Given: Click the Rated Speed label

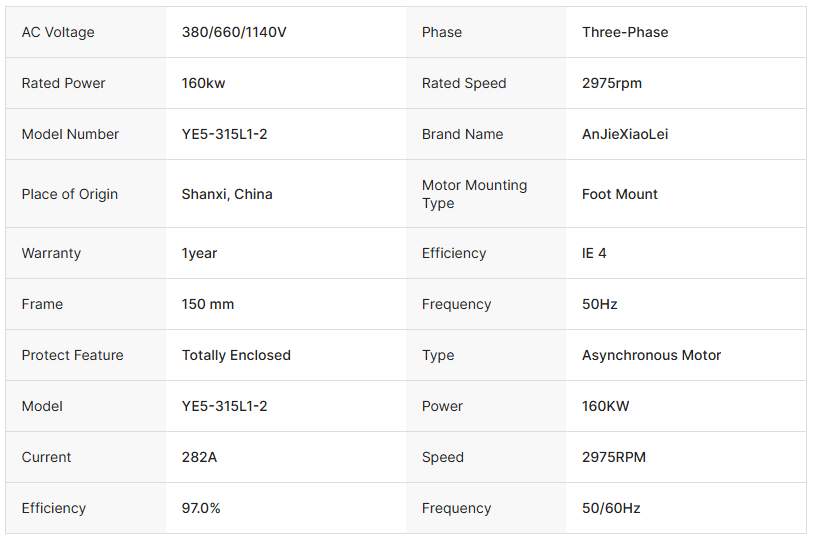Looking at the screenshot, I should 464,83.
